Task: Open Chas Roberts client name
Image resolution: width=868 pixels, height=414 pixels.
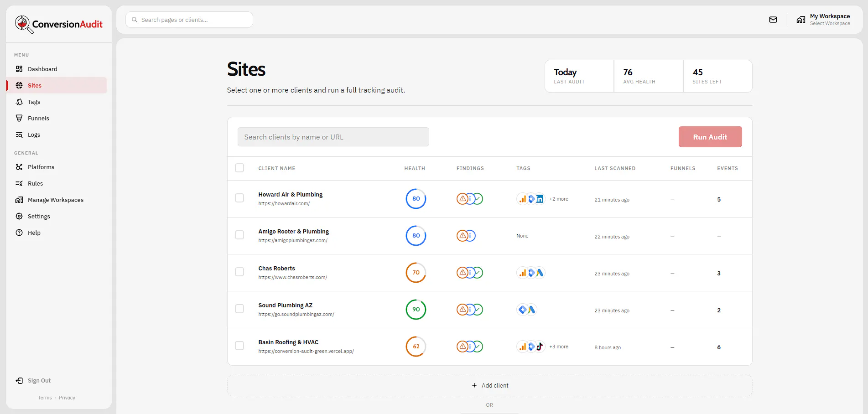Action: pos(276,268)
